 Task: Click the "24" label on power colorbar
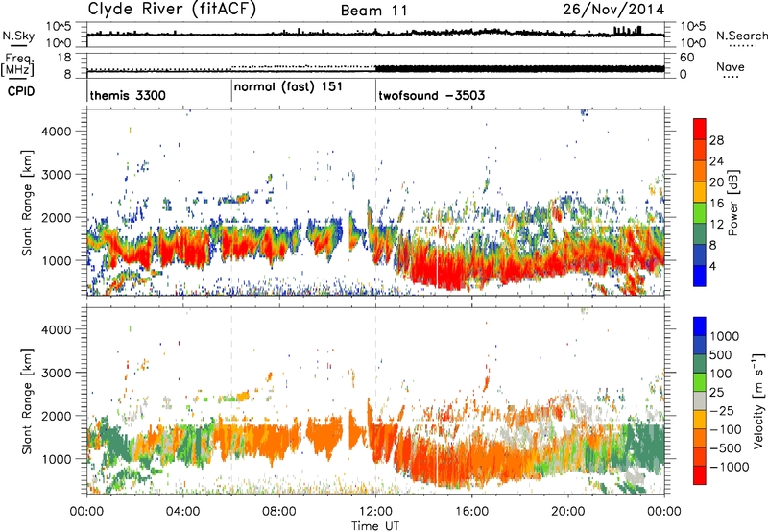pos(716,161)
